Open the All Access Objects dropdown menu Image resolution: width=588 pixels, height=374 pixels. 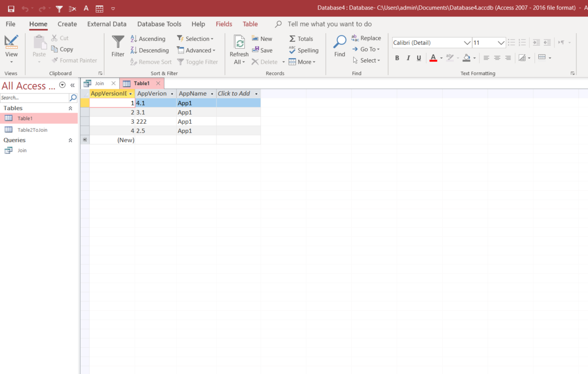(x=62, y=85)
